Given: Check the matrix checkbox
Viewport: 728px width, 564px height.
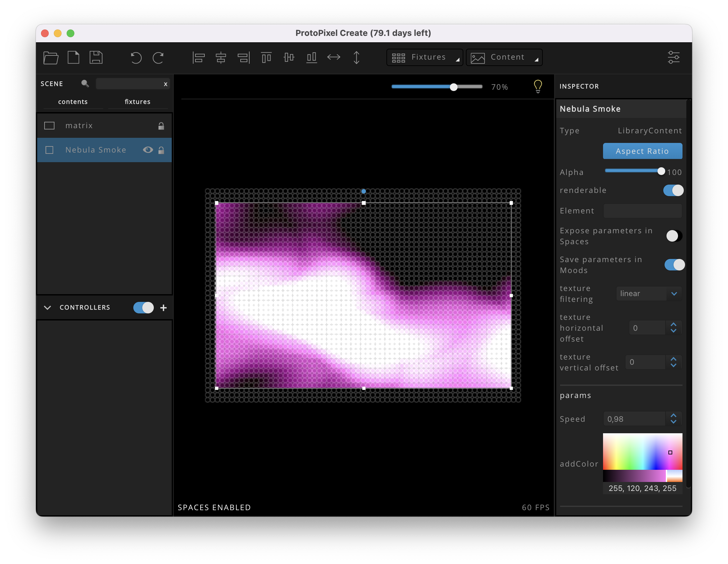Looking at the screenshot, I should pos(49,126).
